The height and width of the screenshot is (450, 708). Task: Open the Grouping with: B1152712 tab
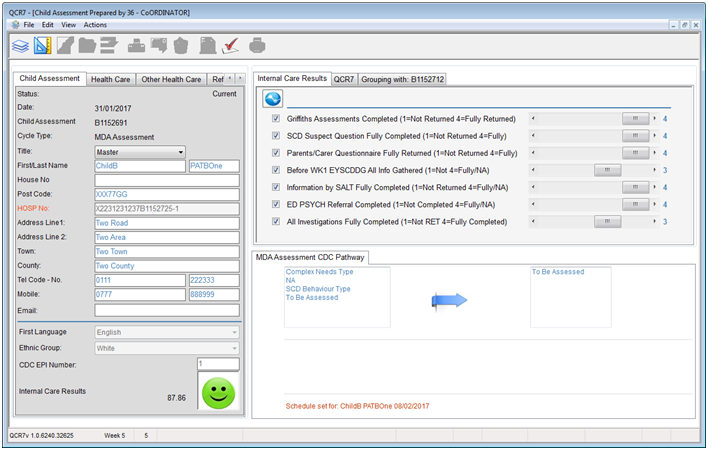tap(403, 78)
